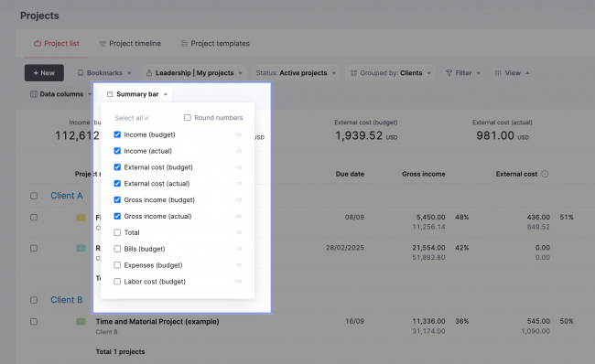
Task: Open the Project templates tab
Action: point(215,44)
